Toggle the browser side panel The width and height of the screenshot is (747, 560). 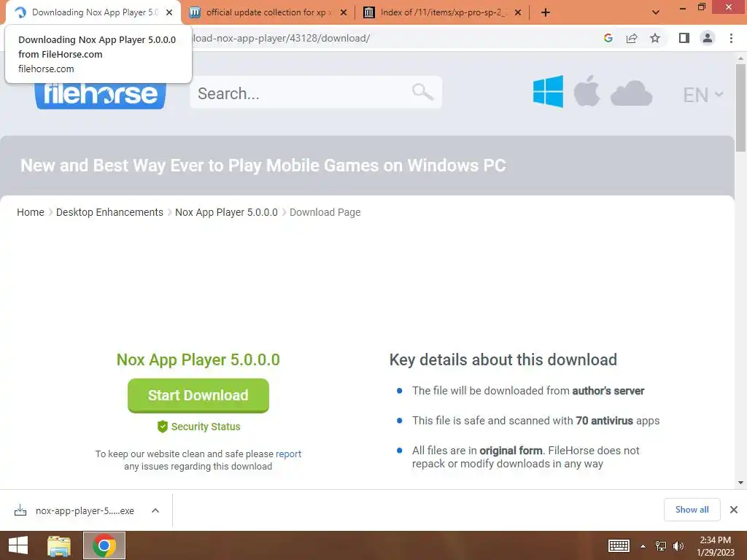684,38
